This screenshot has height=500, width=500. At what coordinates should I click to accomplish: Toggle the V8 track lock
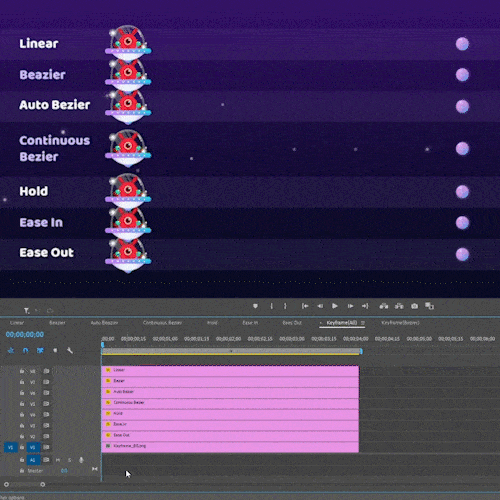coord(22,371)
